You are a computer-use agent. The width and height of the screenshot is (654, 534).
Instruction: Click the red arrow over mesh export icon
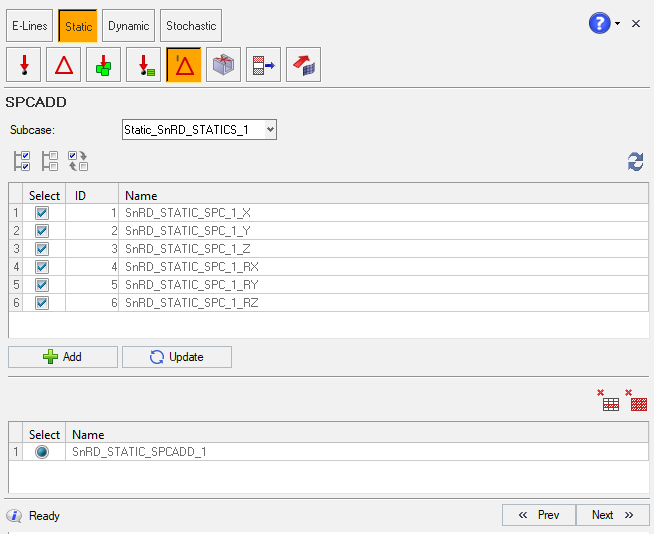click(x=303, y=65)
